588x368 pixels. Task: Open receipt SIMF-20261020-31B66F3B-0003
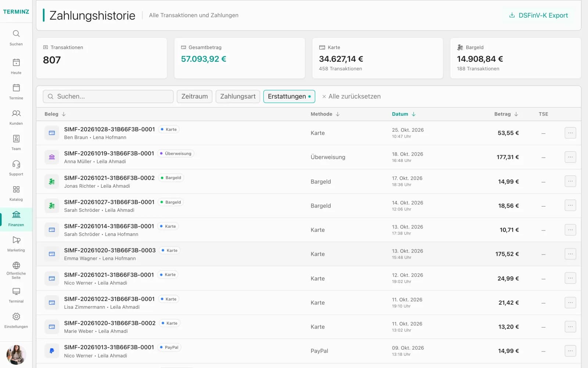click(110, 250)
